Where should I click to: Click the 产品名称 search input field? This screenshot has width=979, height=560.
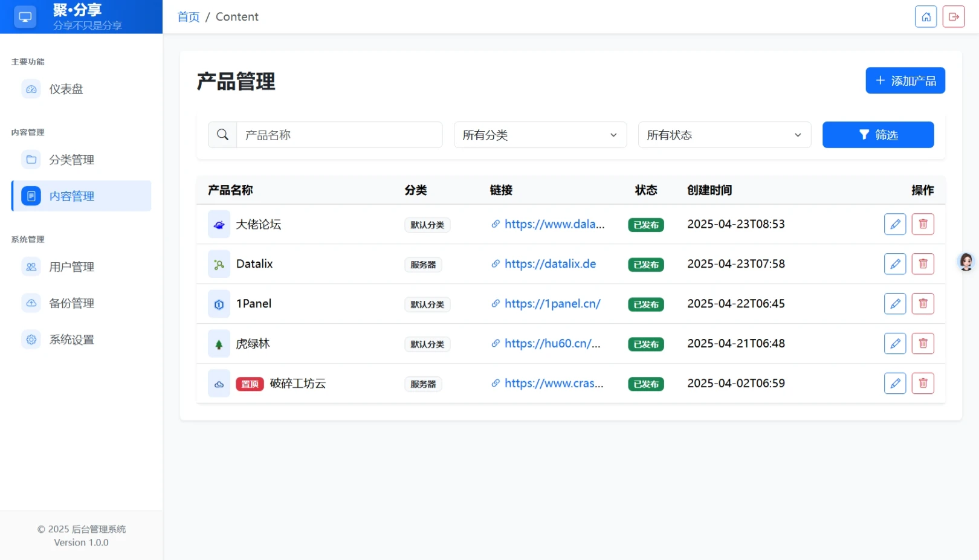click(339, 135)
